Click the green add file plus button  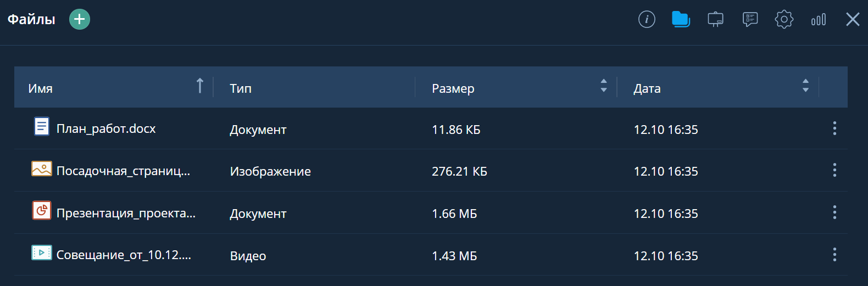80,19
